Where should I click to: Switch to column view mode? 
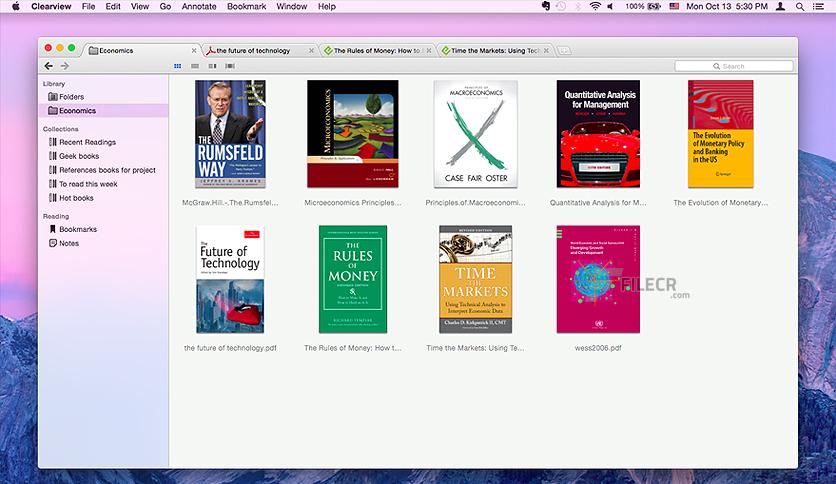coord(212,66)
